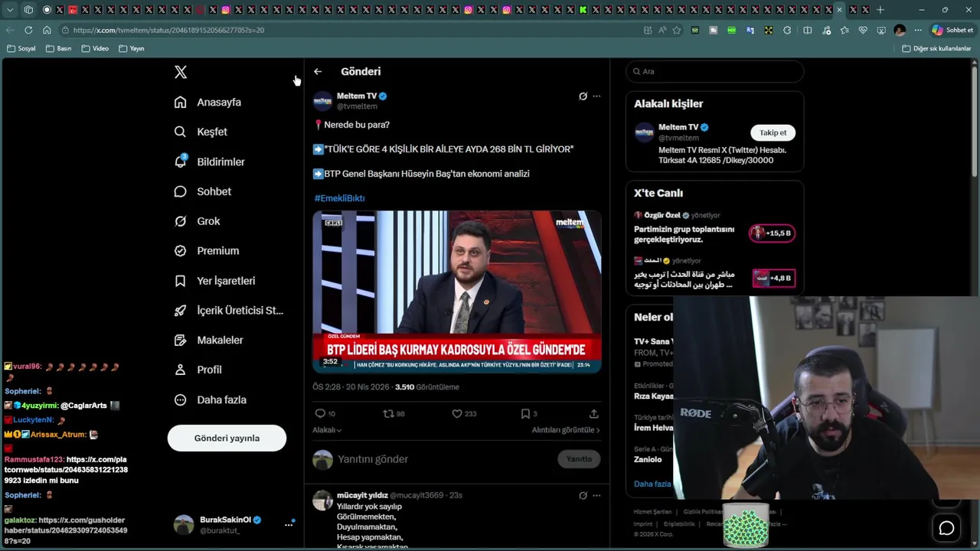
Task: Click the Zaniolo trending topic
Action: 648,459
